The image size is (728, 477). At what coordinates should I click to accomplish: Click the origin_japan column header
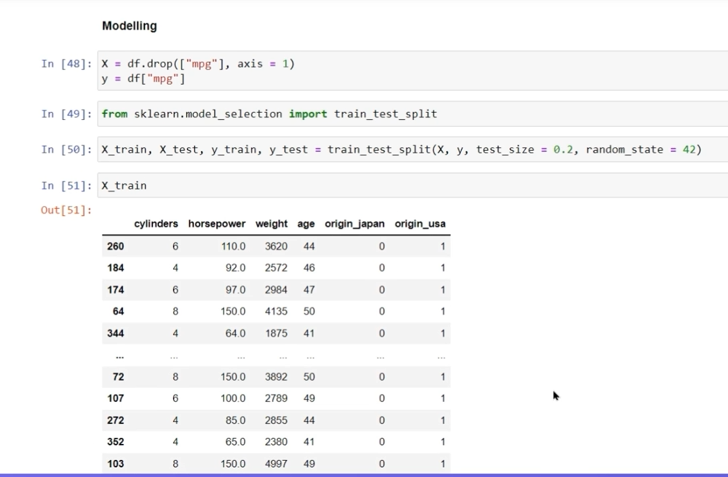point(354,224)
